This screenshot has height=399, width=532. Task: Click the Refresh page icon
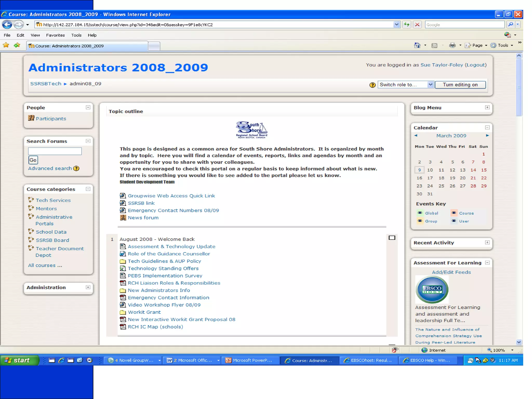click(407, 25)
